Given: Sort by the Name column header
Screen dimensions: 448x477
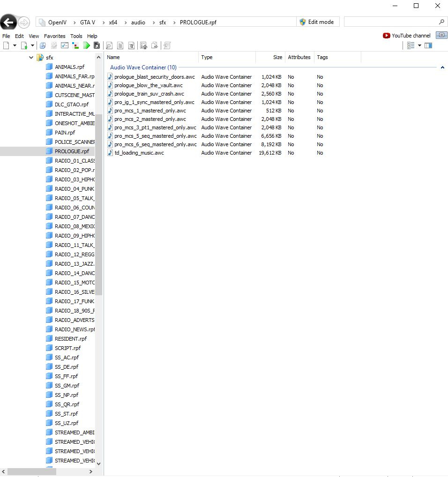Looking at the screenshot, I should (x=152, y=57).
